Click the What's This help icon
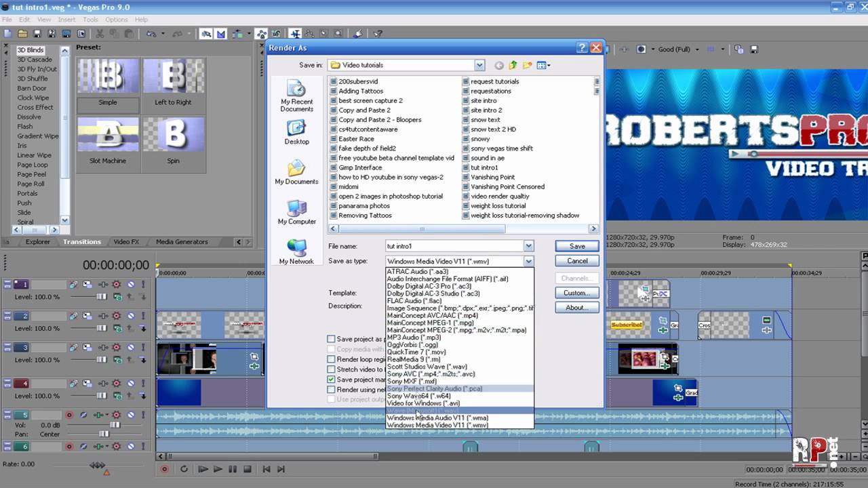The height and width of the screenshot is (488, 868). tap(378, 33)
